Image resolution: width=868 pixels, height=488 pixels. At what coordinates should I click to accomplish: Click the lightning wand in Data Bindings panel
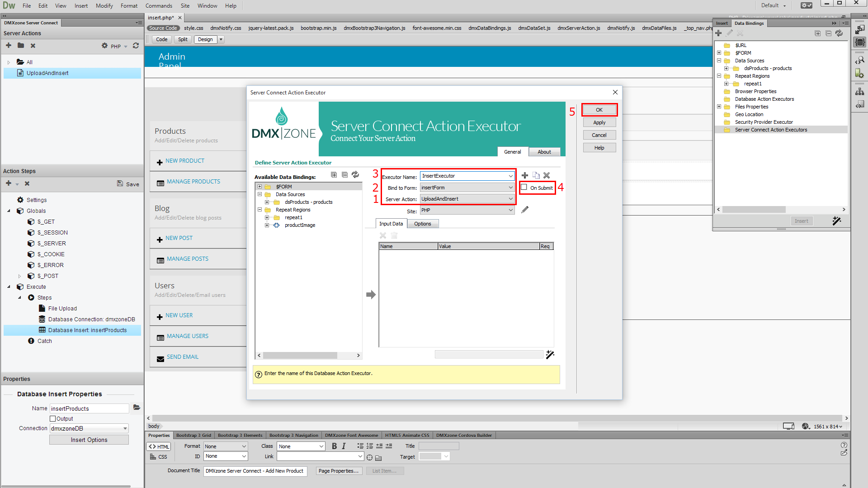[837, 221]
